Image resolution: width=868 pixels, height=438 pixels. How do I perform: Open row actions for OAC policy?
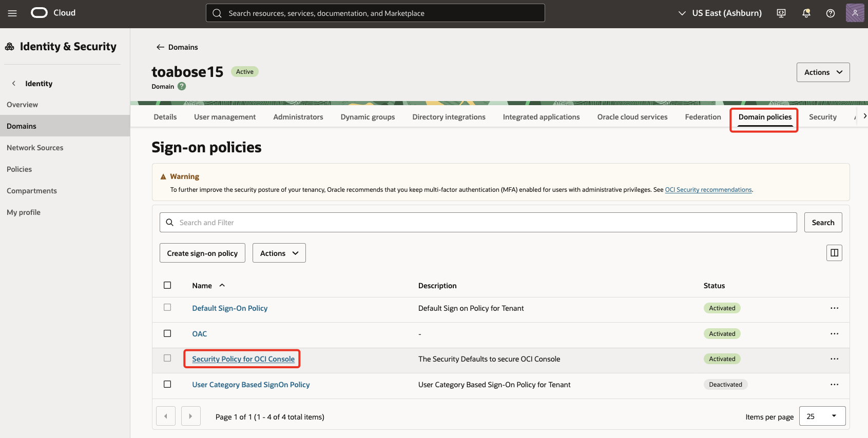[834, 334]
